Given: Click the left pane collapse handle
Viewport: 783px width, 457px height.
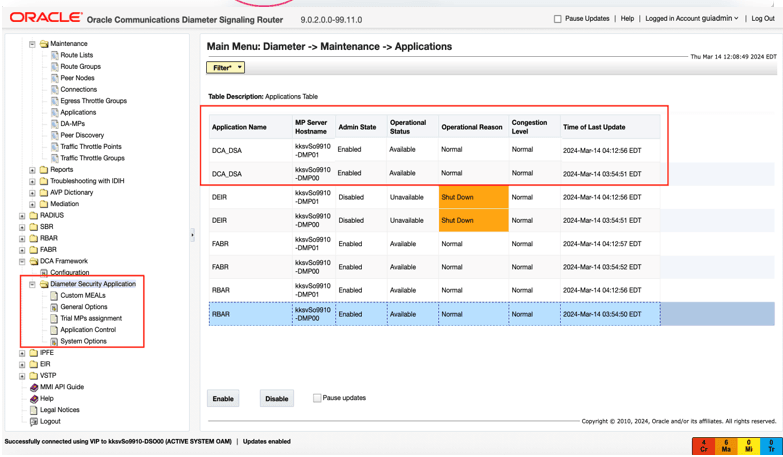Looking at the screenshot, I should coord(192,235).
